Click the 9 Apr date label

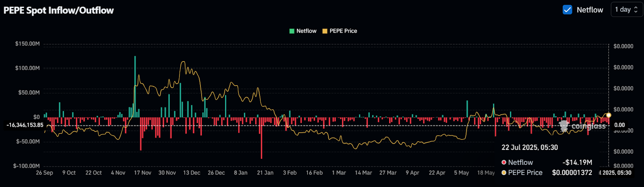pyautogui.click(x=413, y=173)
